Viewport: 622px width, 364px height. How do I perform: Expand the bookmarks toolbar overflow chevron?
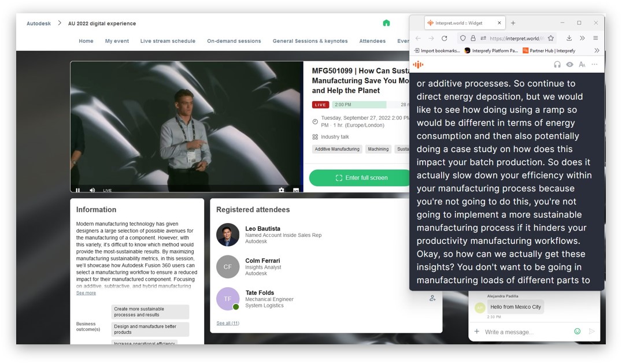[597, 51]
